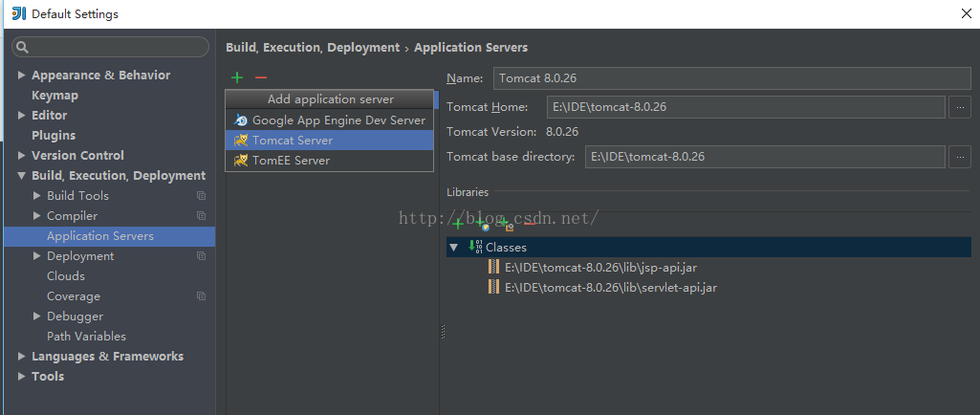Select Application Servers in the settings tree
The image size is (980, 415).
coord(109,235)
